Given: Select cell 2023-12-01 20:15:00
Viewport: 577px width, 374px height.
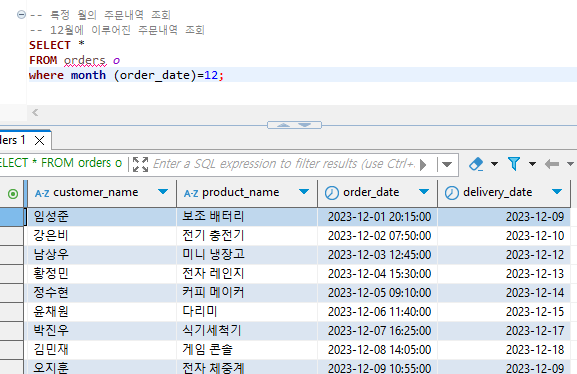Looking at the screenshot, I should tap(378, 216).
